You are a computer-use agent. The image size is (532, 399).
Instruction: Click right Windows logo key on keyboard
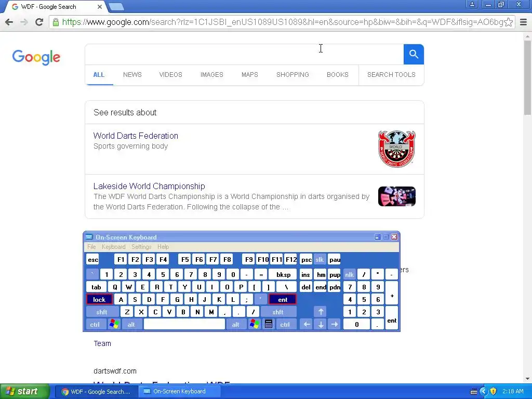click(255, 324)
